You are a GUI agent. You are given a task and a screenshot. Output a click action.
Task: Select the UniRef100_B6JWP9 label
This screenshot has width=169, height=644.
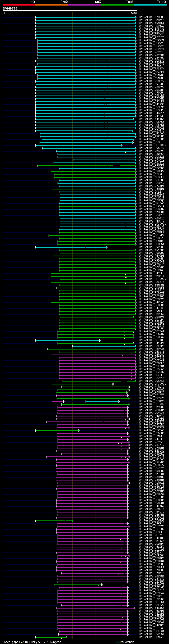[152, 235]
